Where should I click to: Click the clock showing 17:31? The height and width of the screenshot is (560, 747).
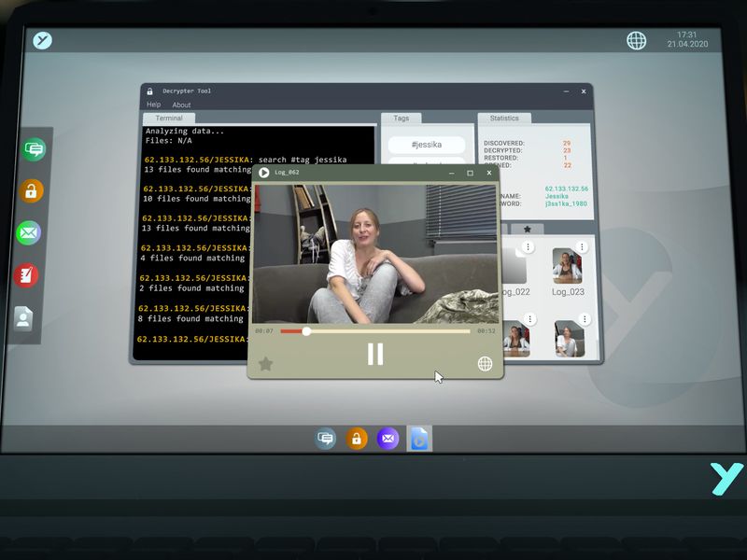[x=686, y=35]
